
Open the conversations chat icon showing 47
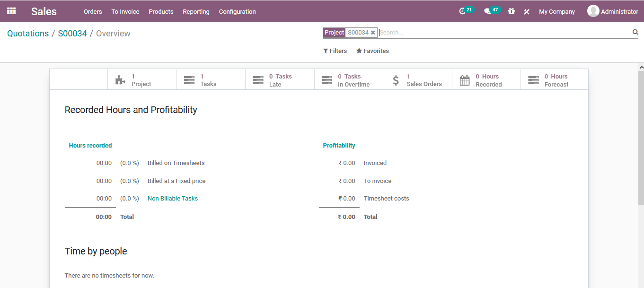(487, 11)
